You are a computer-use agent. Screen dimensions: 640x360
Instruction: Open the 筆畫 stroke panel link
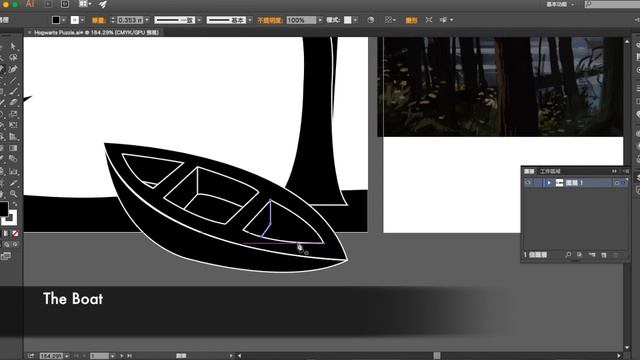click(x=98, y=20)
